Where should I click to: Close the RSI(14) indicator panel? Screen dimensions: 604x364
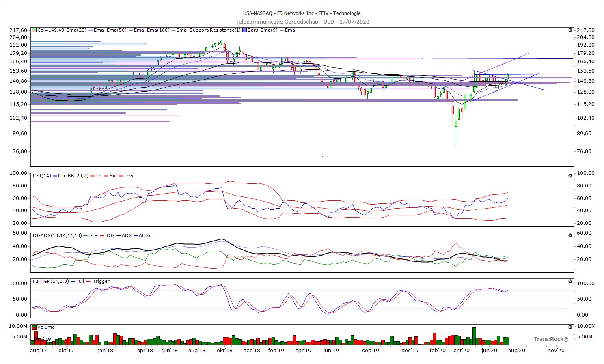570,176
